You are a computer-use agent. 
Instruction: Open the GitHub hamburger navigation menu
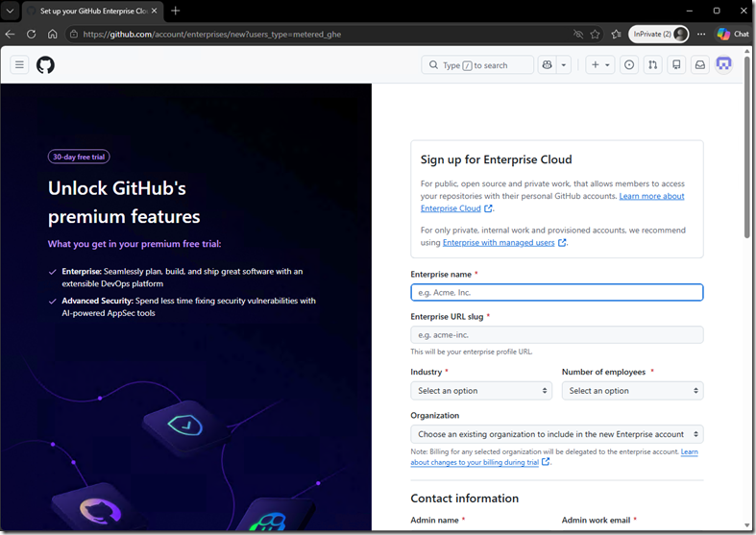(x=19, y=64)
